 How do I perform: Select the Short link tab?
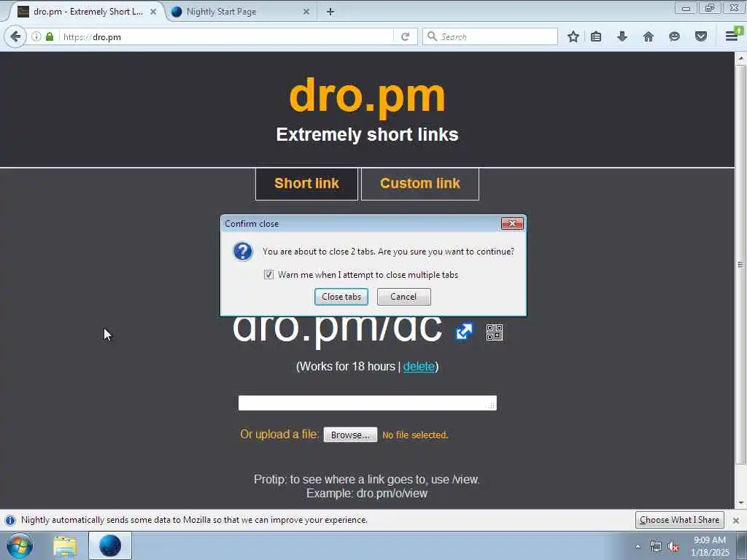[x=306, y=184]
